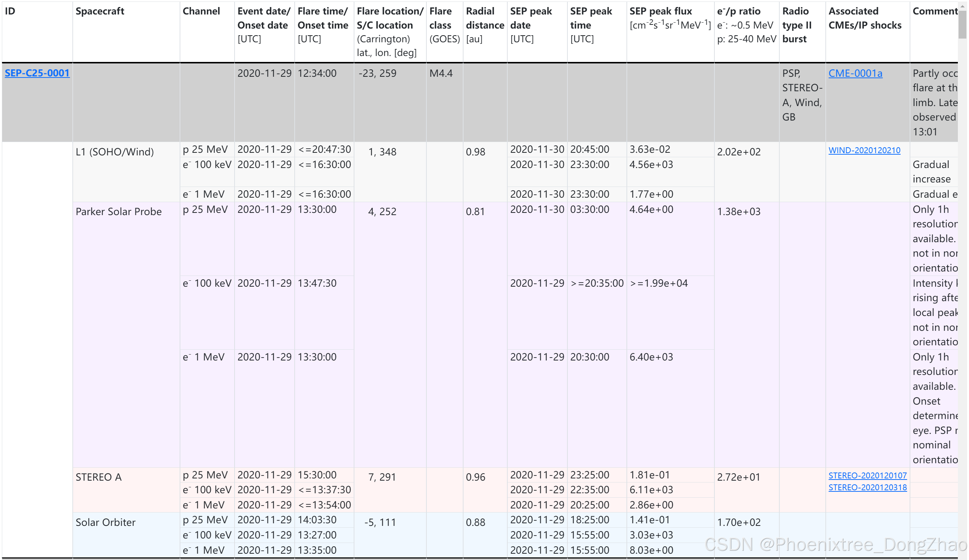Select the Solar Orbiter spacecraft cell
969x560 pixels.
(x=105, y=522)
